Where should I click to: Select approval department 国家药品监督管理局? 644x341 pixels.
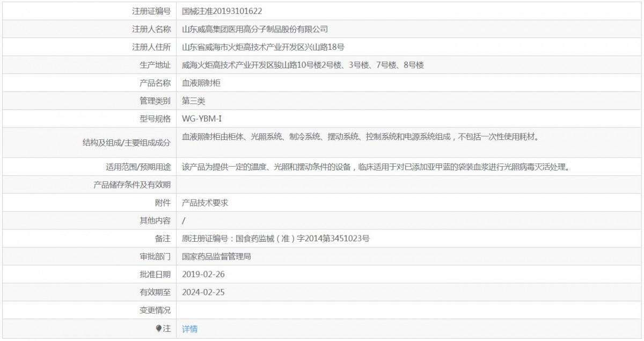[x=216, y=256]
